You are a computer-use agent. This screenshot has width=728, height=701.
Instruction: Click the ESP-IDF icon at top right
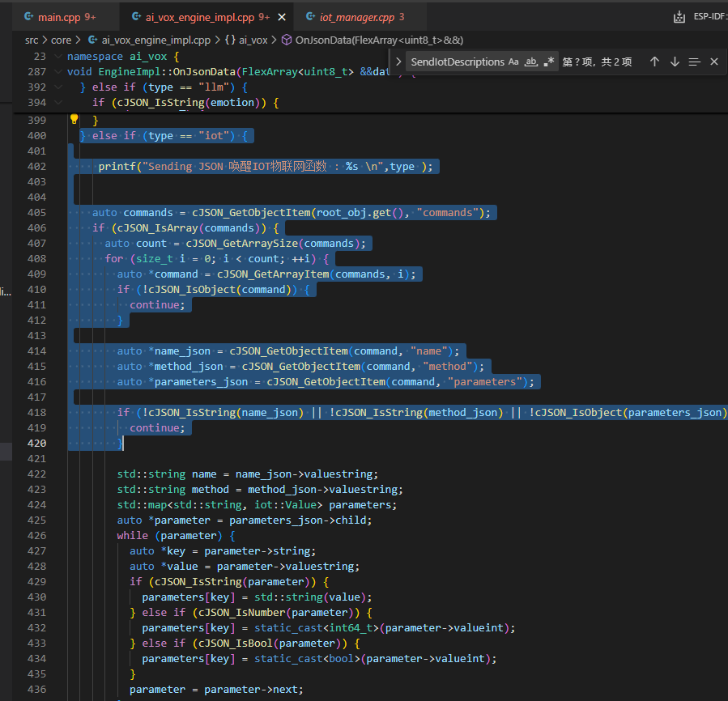[x=679, y=17]
